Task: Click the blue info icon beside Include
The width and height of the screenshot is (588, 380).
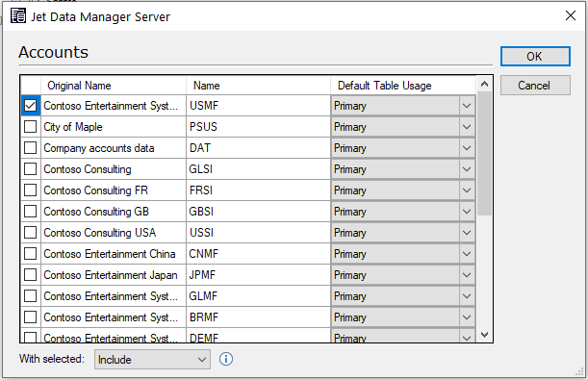Action: (x=226, y=359)
